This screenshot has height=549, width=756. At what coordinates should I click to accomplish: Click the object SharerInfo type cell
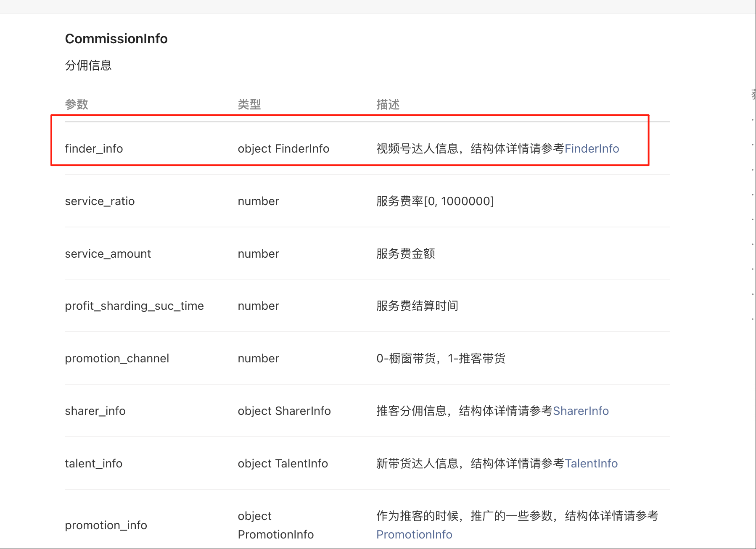[x=284, y=411]
